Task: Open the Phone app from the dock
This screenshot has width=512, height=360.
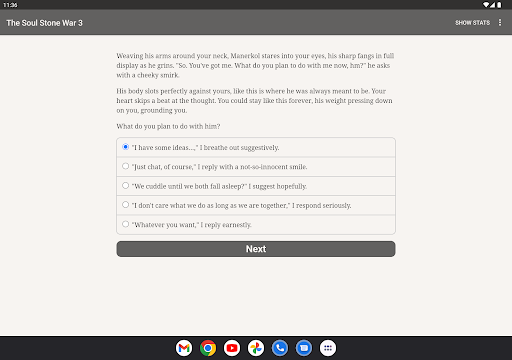Action: (x=280, y=348)
